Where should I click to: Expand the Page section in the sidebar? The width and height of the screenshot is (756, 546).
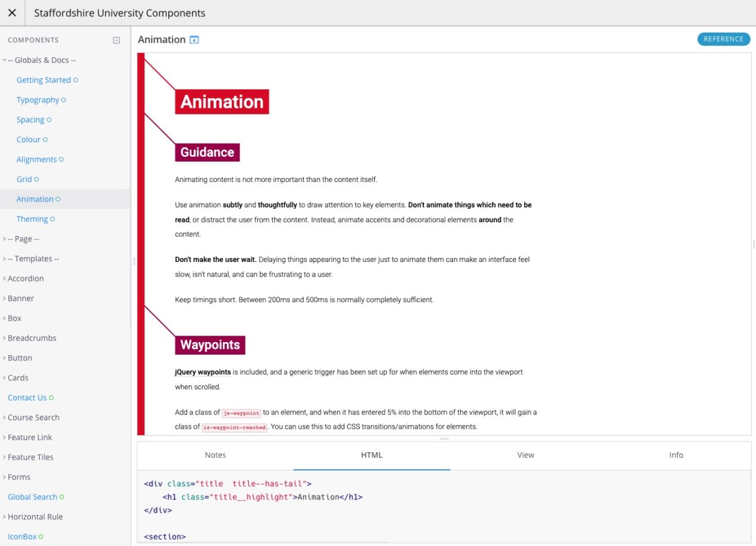(x=21, y=239)
